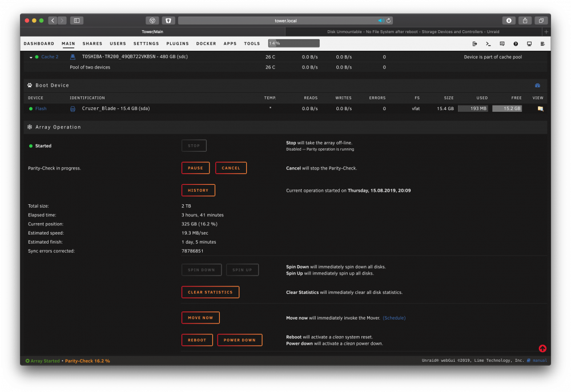571x392 pixels.
Task: Show all Safari tabs overview
Action: [x=541, y=21]
